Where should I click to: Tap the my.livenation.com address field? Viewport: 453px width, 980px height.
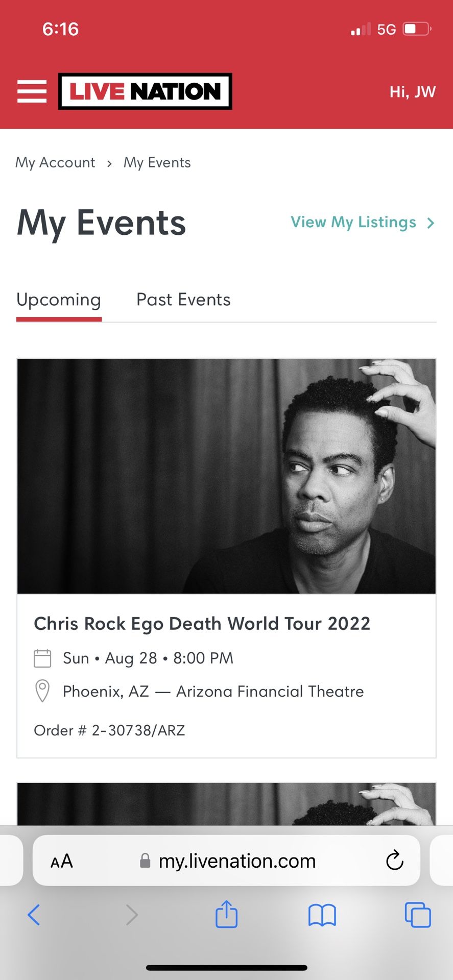pos(237,861)
